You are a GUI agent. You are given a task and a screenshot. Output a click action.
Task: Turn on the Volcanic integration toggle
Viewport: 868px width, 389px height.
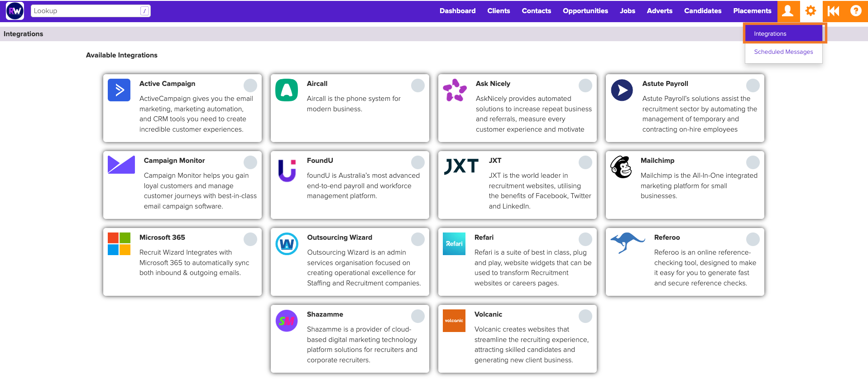pos(585,316)
